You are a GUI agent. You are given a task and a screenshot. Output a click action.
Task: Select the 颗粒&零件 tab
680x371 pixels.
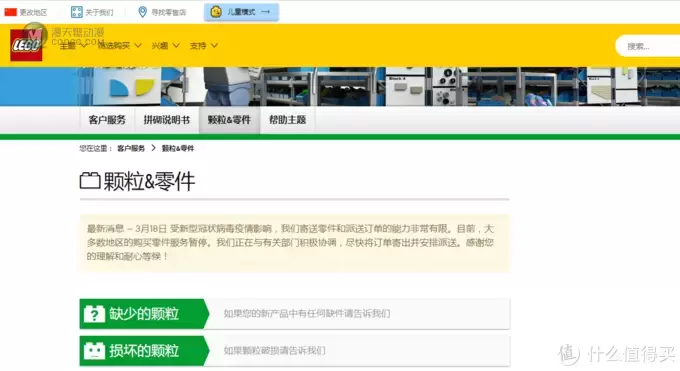click(x=229, y=120)
